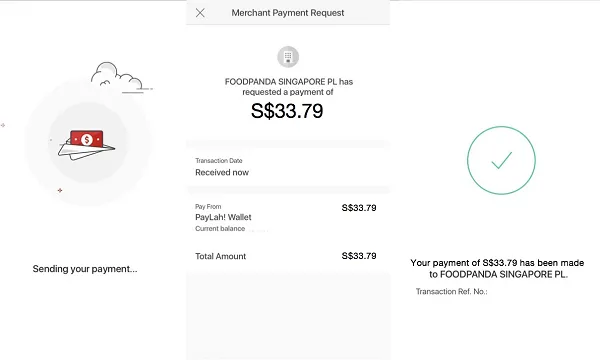The height and width of the screenshot is (360, 600).
Task: Close the Merchant Payment Request screen
Action: (200, 13)
